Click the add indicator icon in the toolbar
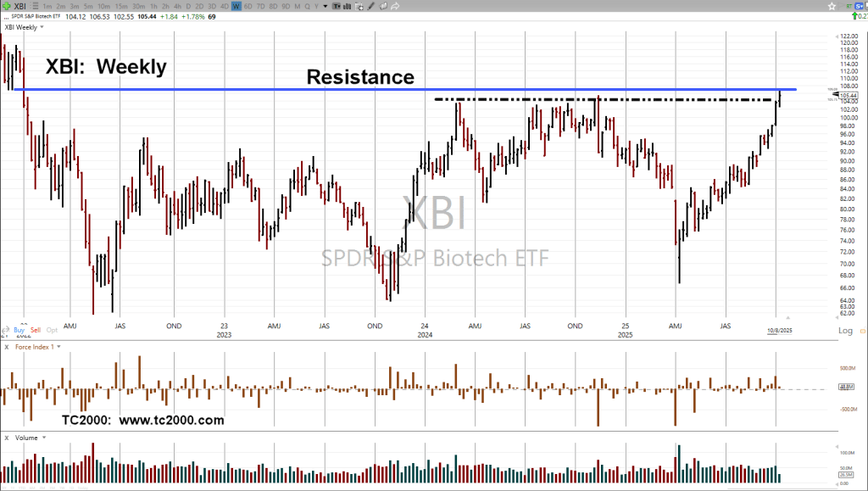Screen dimensions: 868x491 point(359,6)
